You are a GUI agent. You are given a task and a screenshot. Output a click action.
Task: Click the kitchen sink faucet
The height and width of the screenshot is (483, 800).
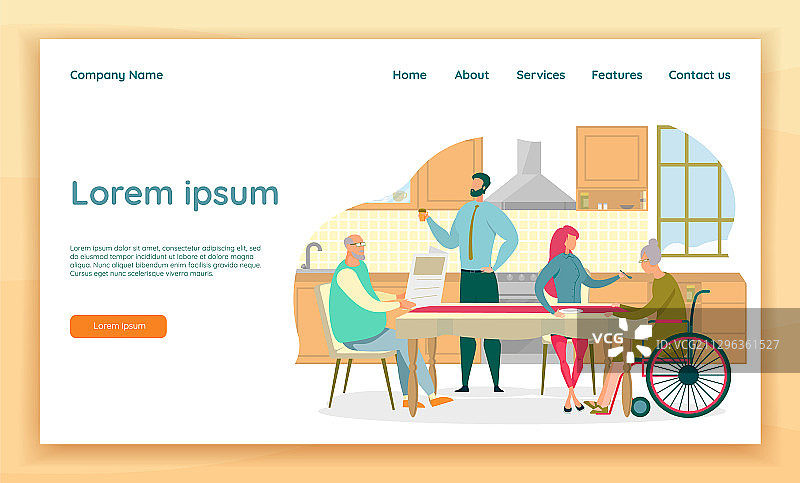[x=311, y=255]
